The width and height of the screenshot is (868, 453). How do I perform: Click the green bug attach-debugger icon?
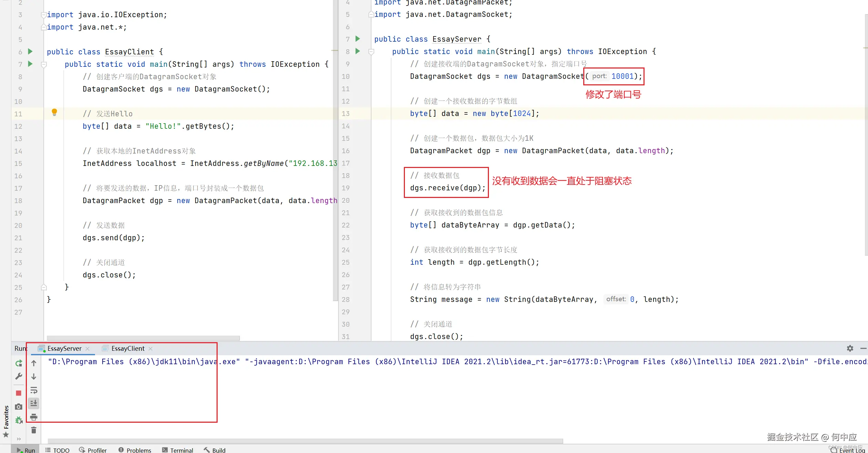[x=19, y=420]
